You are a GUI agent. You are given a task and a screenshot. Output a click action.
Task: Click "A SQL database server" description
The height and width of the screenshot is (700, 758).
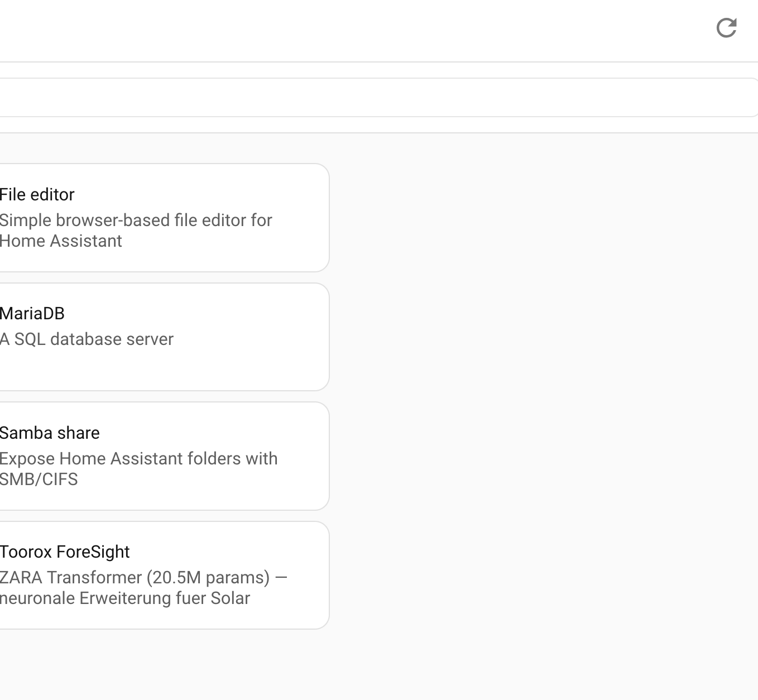(87, 339)
